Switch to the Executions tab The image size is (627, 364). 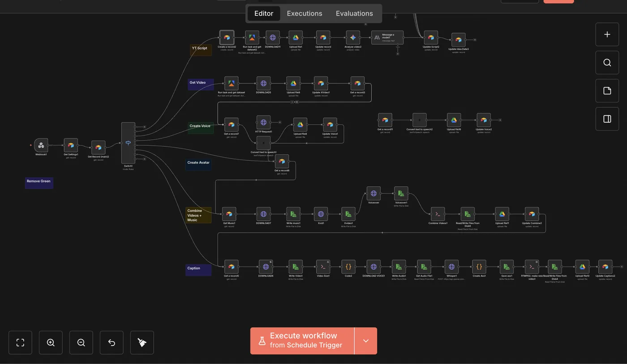click(305, 13)
